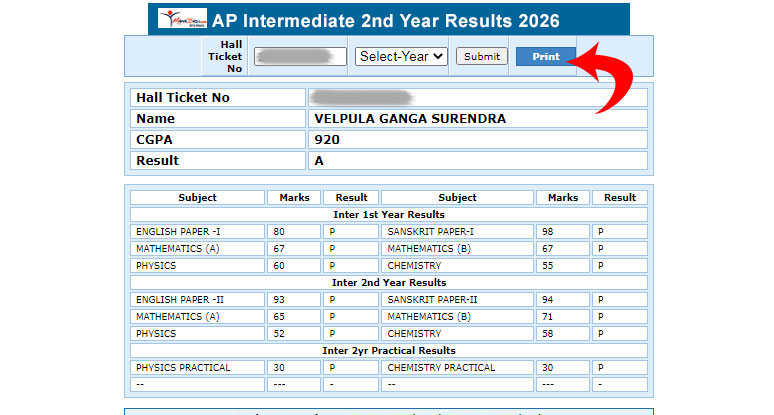The image size is (774, 415).
Task: Click the Inter 1st Year Results heading
Action: 389,214
